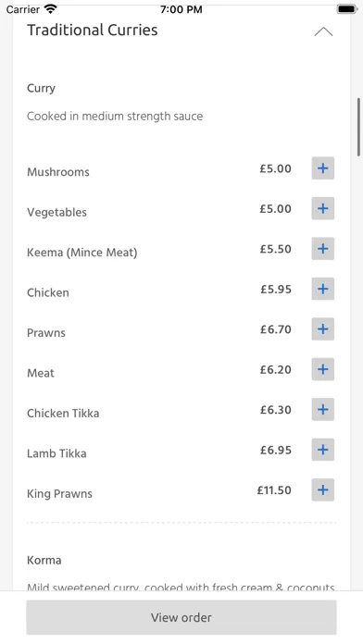Image resolution: width=363 pixels, height=644 pixels.
Task: Tap plus icon next to Meat
Action: 322,369
